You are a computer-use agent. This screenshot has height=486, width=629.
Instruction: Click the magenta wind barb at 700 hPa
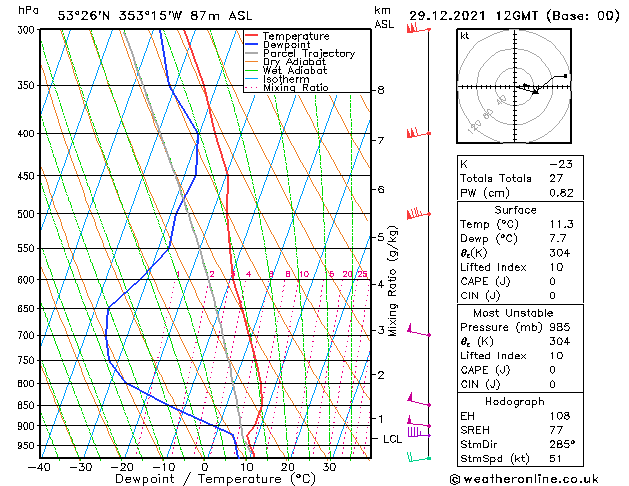click(x=418, y=330)
